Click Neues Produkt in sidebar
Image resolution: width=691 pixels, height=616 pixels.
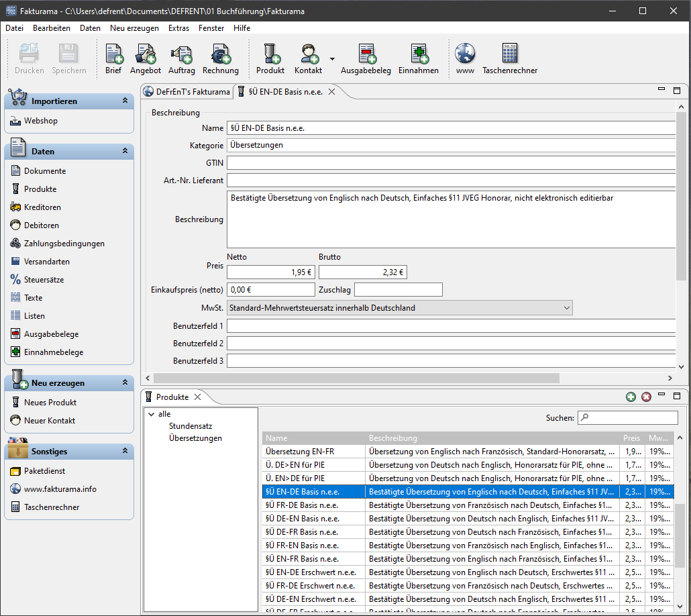coord(43,403)
